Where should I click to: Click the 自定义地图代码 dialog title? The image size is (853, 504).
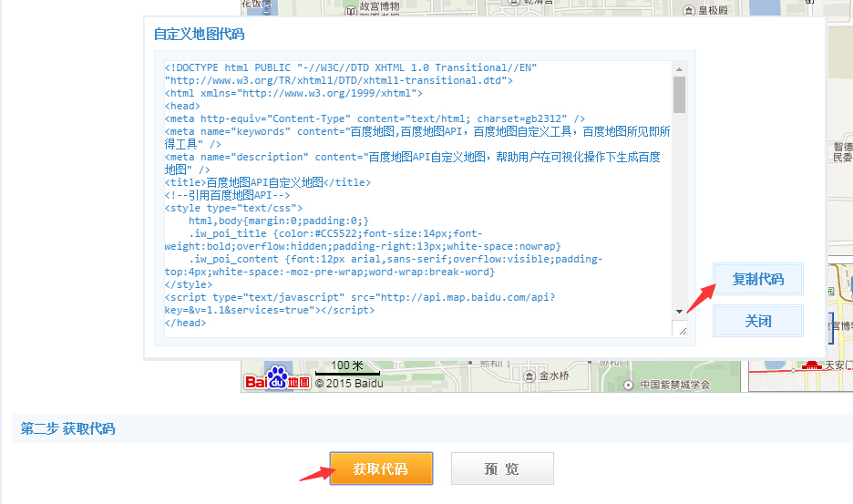click(x=199, y=35)
